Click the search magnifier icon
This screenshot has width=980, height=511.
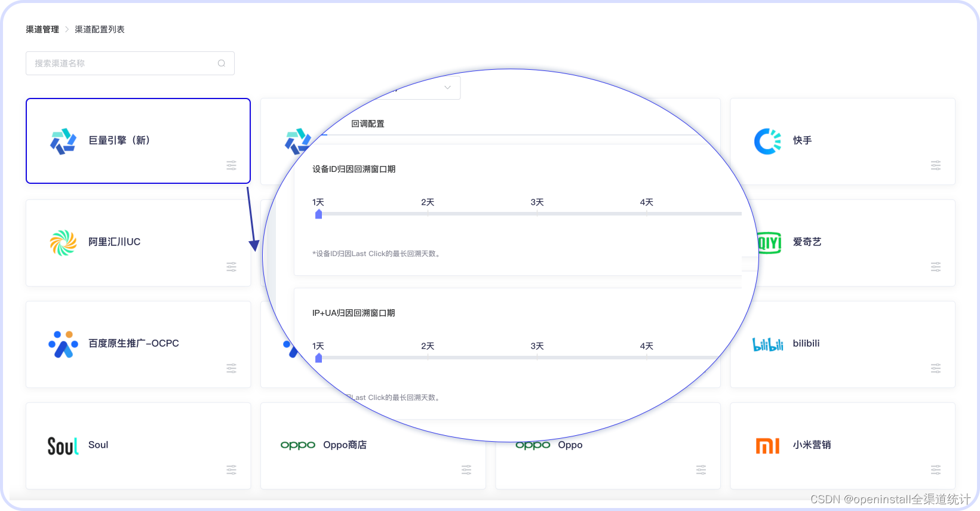[222, 63]
